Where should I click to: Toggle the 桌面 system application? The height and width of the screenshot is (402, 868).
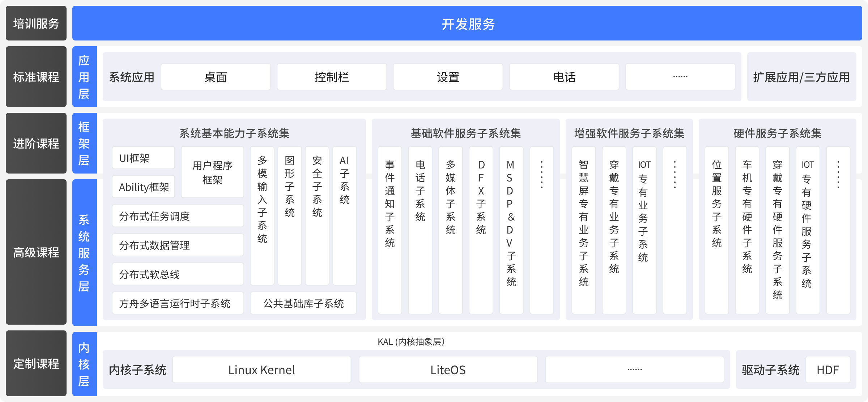[x=216, y=77]
